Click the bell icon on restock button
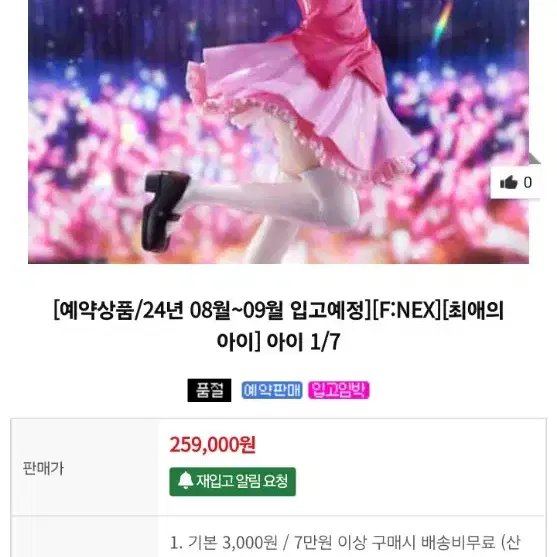The width and height of the screenshot is (557, 557). [x=185, y=481]
